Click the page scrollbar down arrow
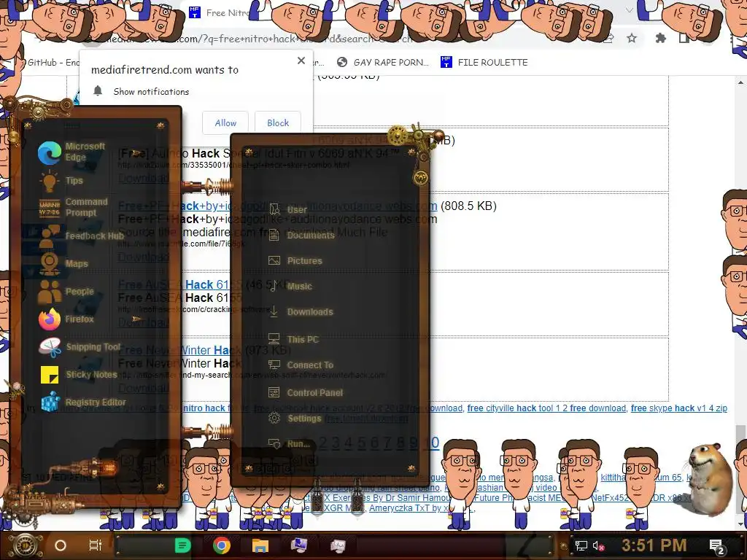 [x=740, y=524]
